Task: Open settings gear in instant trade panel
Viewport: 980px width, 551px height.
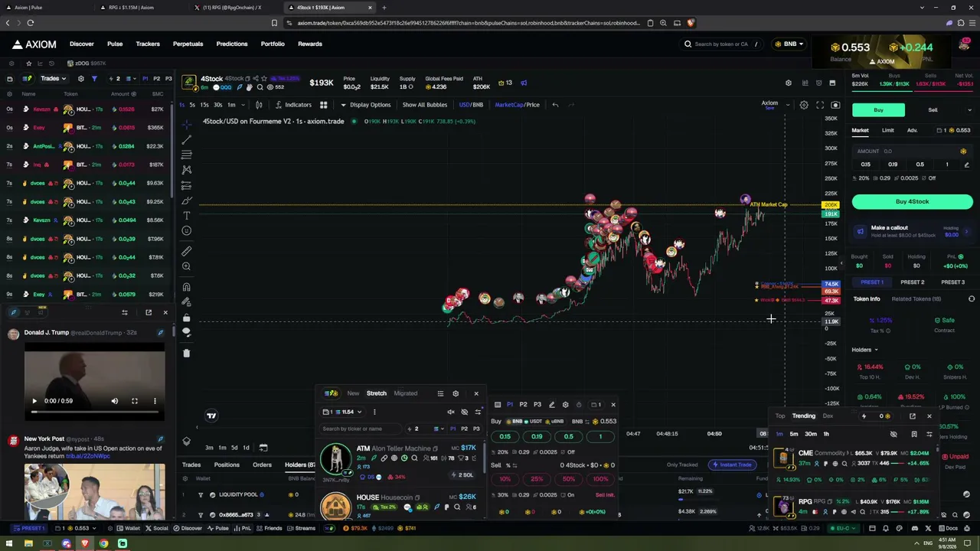Action: (565, 405)
